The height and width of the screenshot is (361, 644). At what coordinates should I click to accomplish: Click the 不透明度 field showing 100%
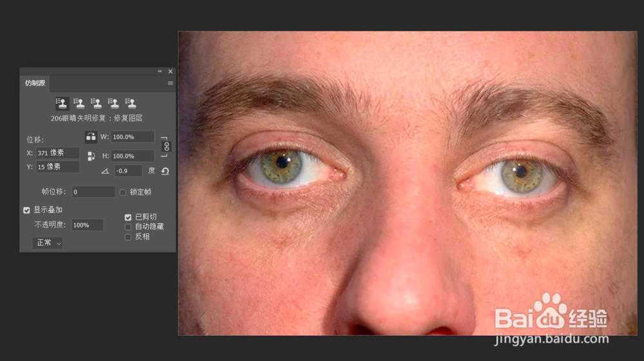(x=88, y=226)
